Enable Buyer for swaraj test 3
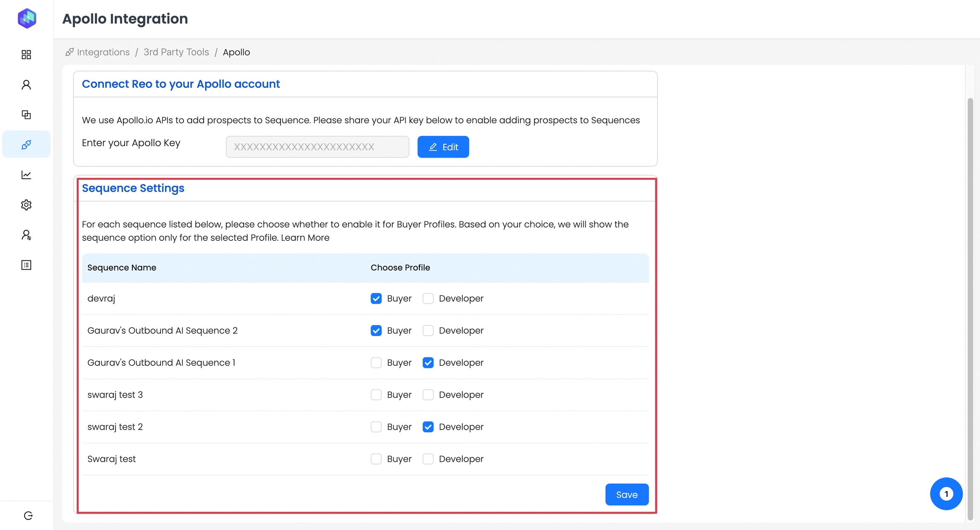This screenshot has height=530, width=980. [x=376, y=395]
